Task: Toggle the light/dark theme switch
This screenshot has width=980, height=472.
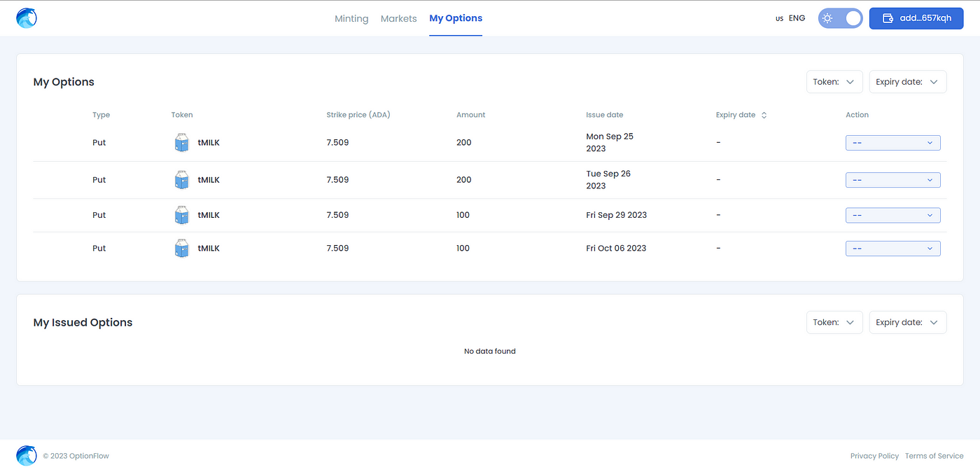Action: point(840,18)
